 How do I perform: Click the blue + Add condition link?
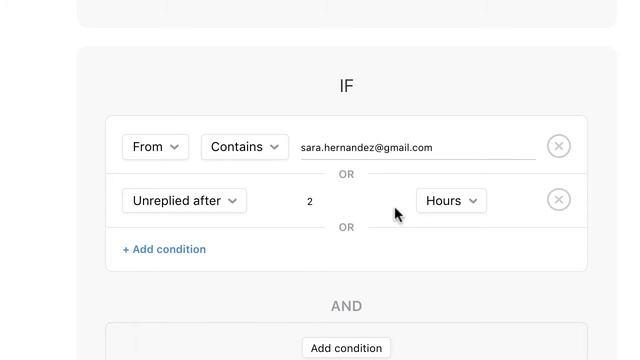point(164,249)
